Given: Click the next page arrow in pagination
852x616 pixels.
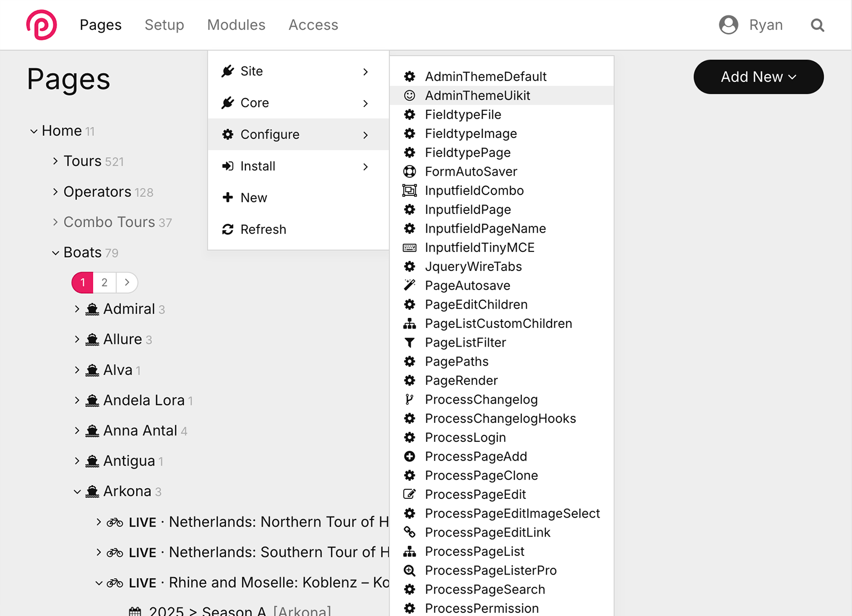Looking at the screenshot, I should (127, 283).
